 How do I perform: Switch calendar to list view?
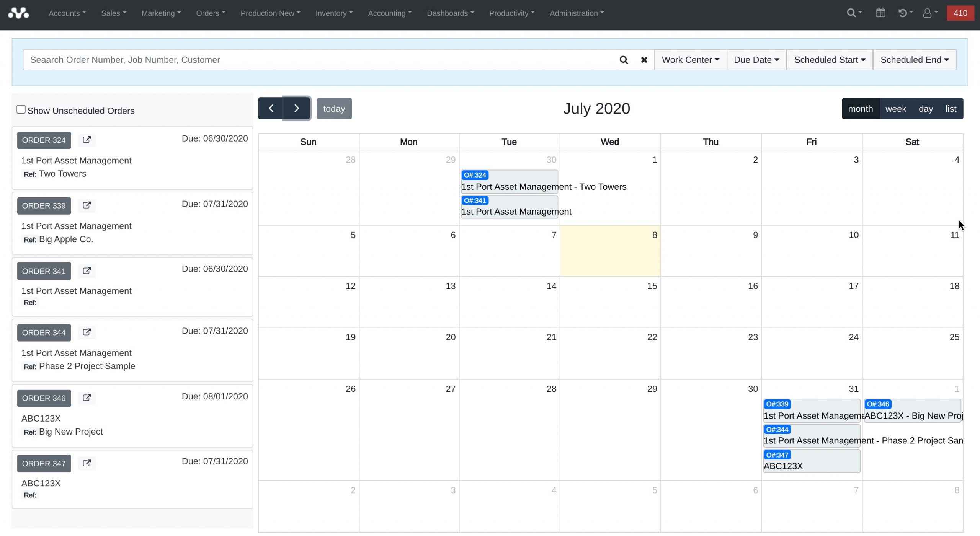951,109
